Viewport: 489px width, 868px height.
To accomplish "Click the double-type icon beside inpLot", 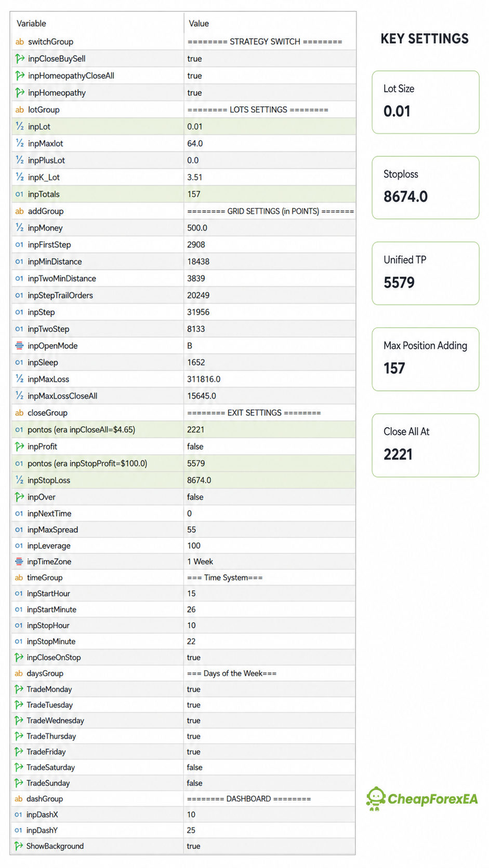I will pyautogui.click(x=20, y=126).
